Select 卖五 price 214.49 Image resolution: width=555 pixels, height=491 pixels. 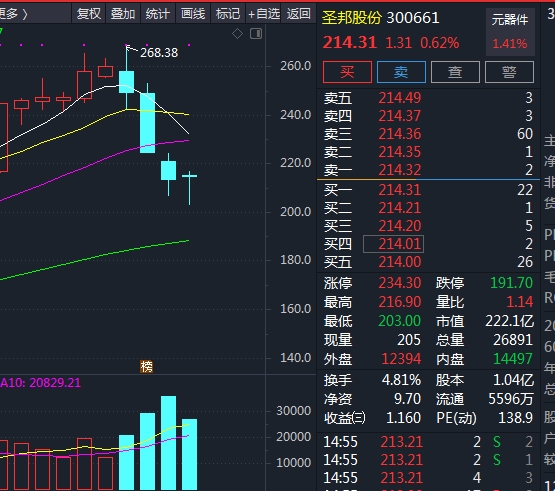click(400, 98)
